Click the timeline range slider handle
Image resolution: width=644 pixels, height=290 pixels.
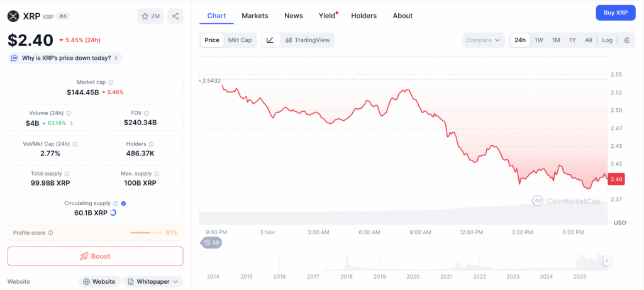(x=607, y=260)
